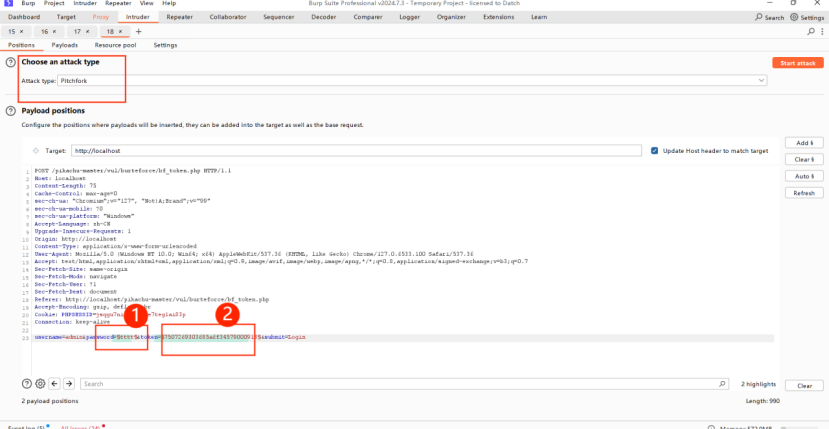Click the Auto § button
This screenshot has height=429, width=829.
(804, 176)
